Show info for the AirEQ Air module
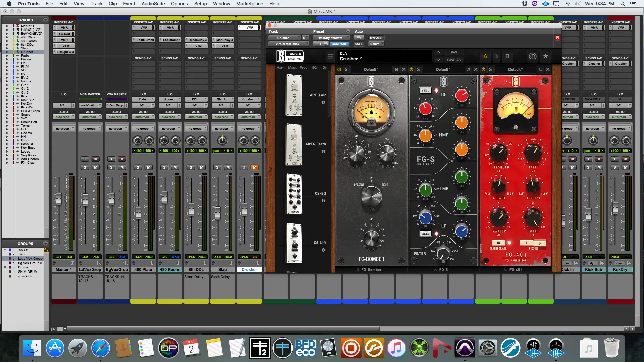Screen dimensions: 644x362 [x=323, y=102]
